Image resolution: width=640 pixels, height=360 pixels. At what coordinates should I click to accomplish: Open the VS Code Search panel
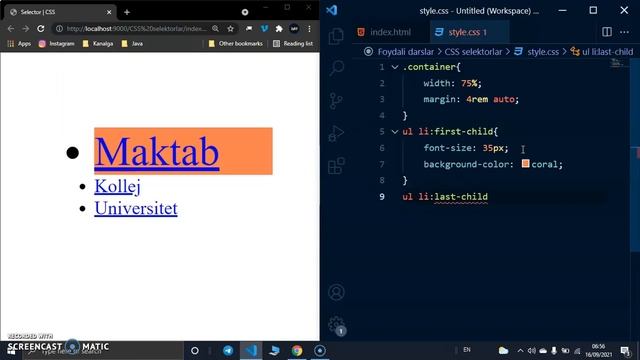coord(336,68)
